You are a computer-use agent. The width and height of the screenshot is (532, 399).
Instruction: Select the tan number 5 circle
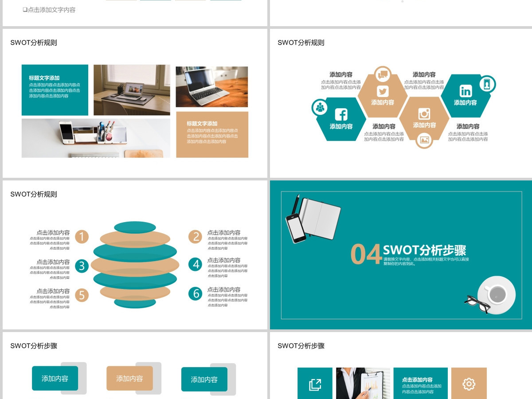point(82,295)
